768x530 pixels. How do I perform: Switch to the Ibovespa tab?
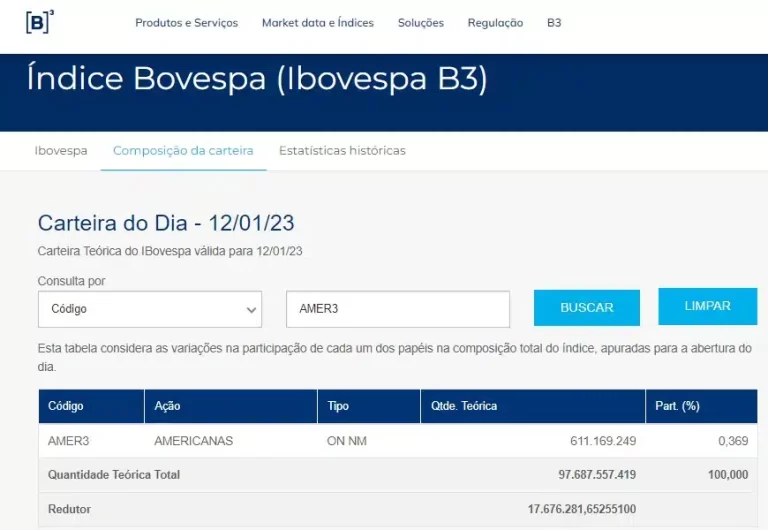tap(61, 150)
